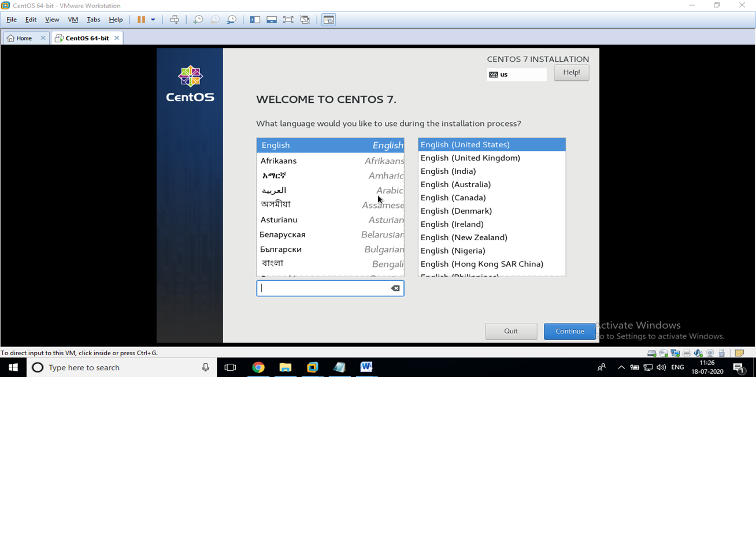Open the Snapshot Manager
The width and height of the screenshot is (756, 551).
[x=232, y=19]
